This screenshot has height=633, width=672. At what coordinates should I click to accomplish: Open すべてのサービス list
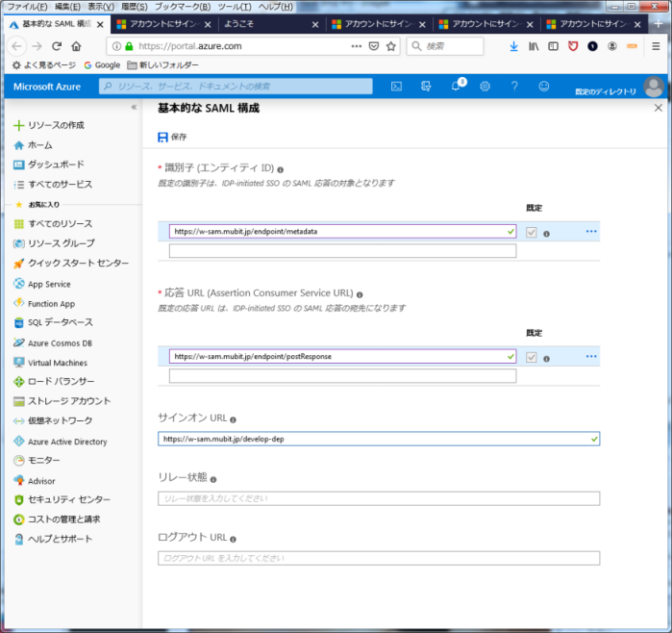pos(53,185)
